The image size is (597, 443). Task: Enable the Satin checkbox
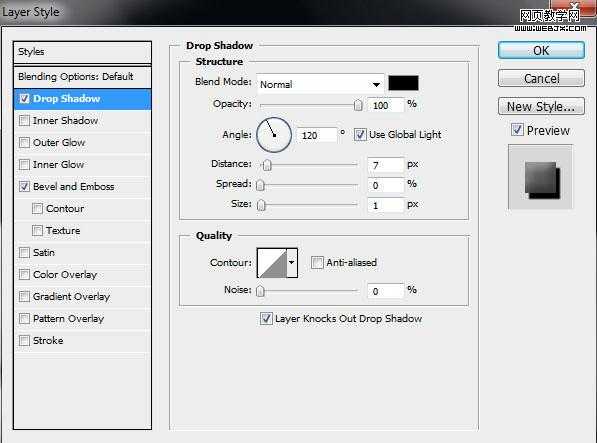24,253
